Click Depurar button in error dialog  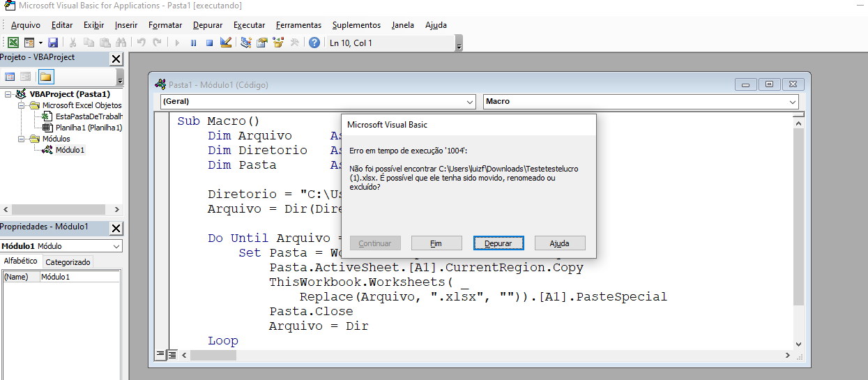498,243
